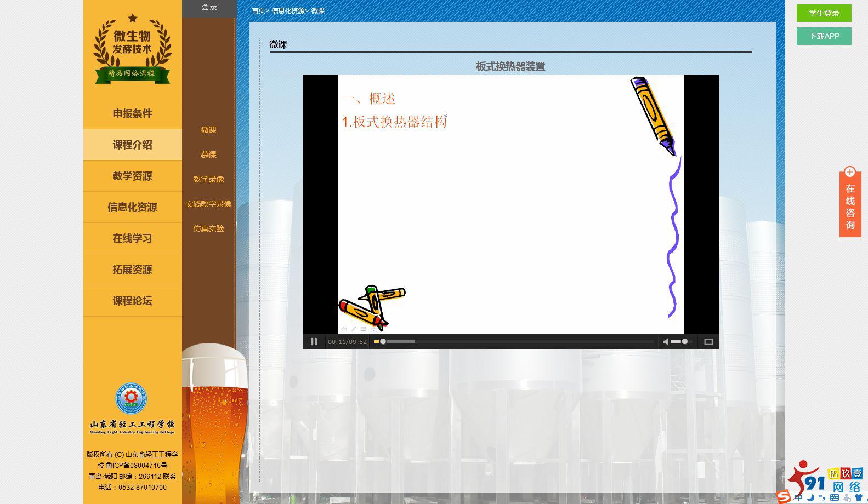The height and width of the screenshot is (504, 868).
Task: Click the school logo emblem
Action: click(x=131, y=398)
